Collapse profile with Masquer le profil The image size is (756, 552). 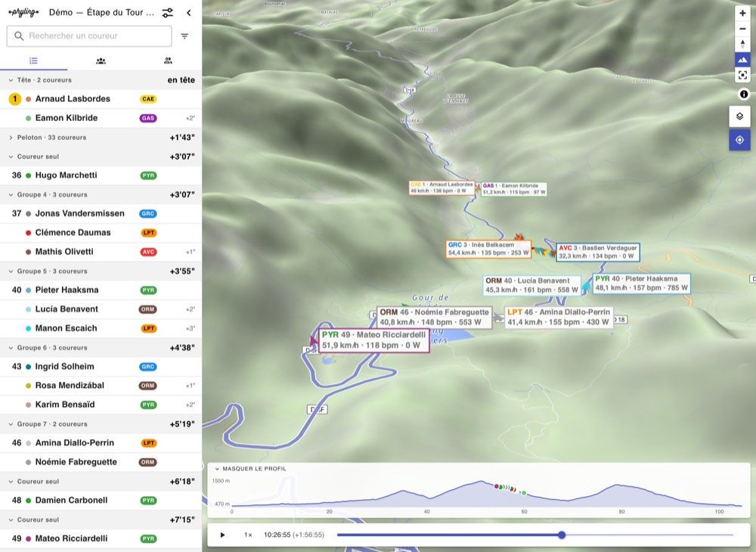[250, 469]
